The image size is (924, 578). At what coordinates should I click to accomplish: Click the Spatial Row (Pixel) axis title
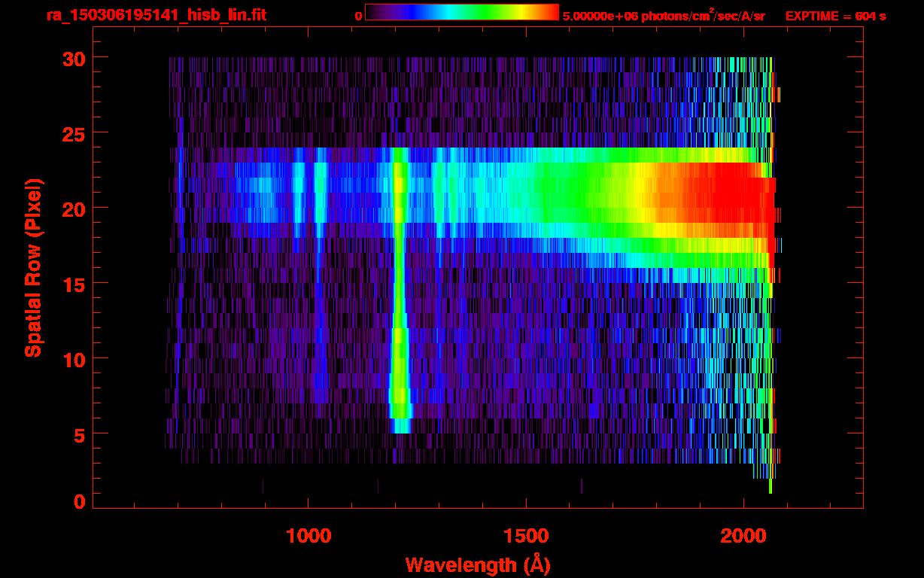point(32,268)
